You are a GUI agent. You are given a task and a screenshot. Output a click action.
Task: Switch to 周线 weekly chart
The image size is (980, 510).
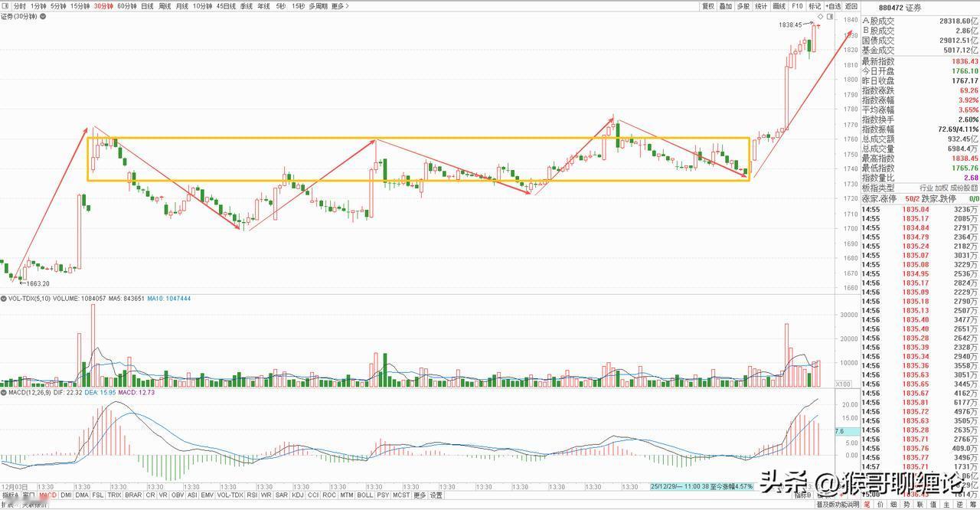pyautogui.click(x=165, y=6)
